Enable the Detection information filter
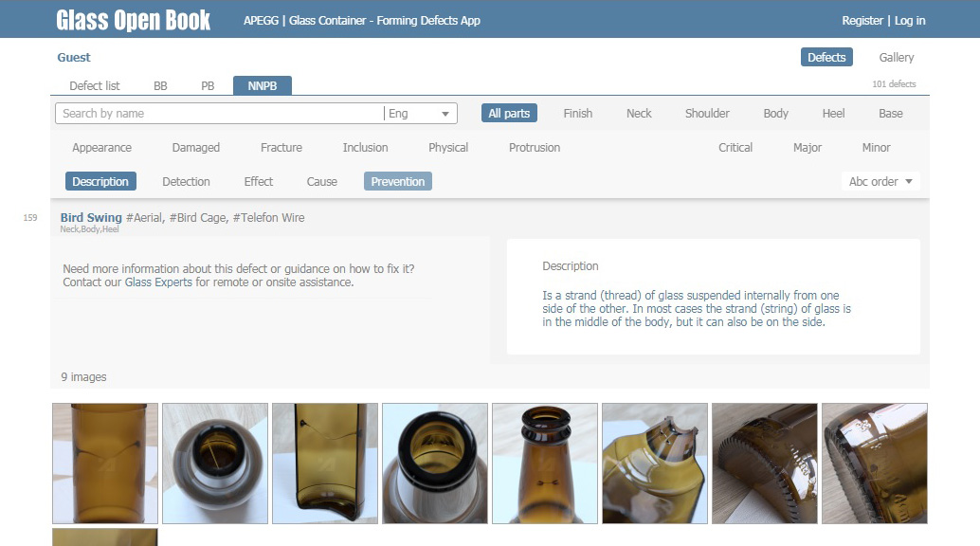The width and height of the screenshot is (980, 546). (x=186, y=181)
